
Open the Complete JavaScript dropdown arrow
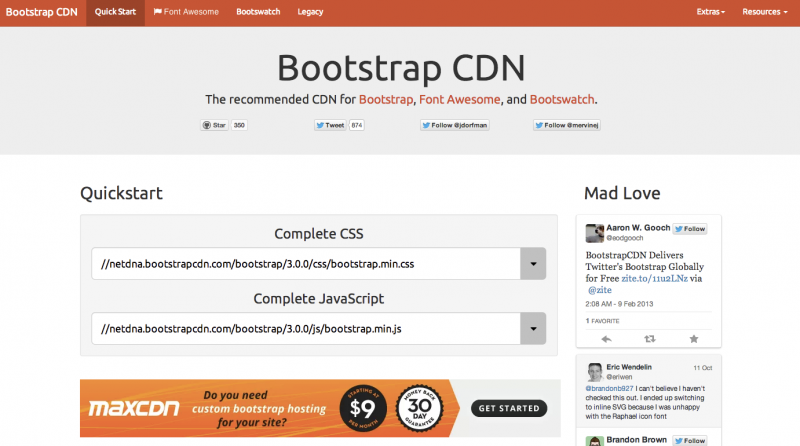(533, 329)
